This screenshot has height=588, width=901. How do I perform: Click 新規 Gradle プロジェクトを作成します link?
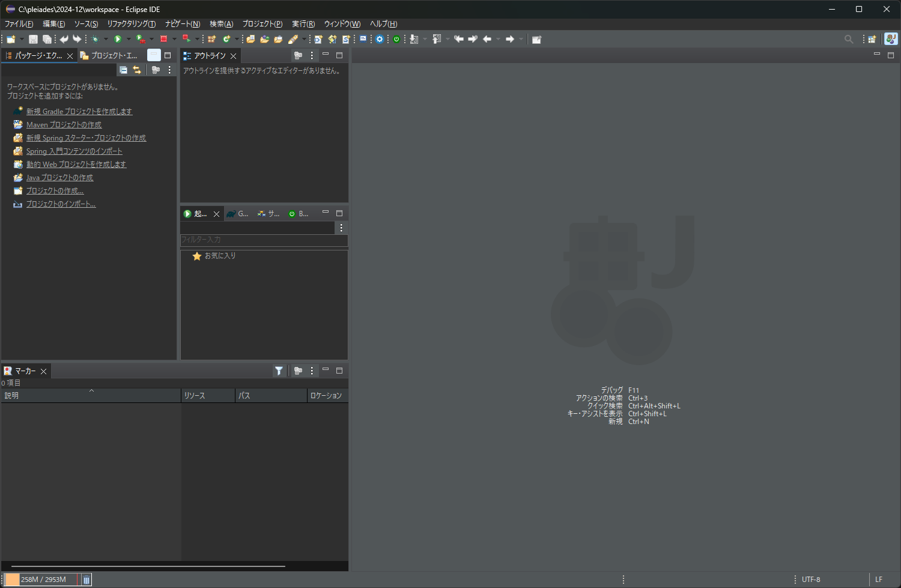[79, 112]
